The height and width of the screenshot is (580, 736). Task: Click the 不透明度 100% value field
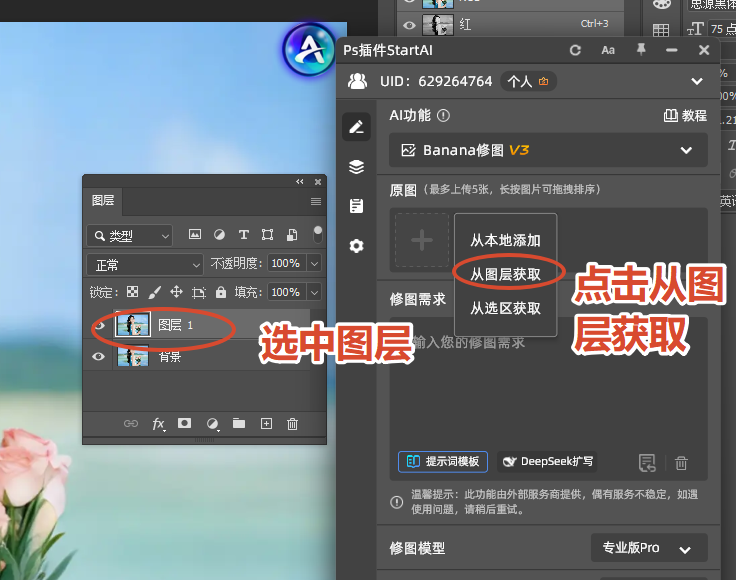pos(286,263)
